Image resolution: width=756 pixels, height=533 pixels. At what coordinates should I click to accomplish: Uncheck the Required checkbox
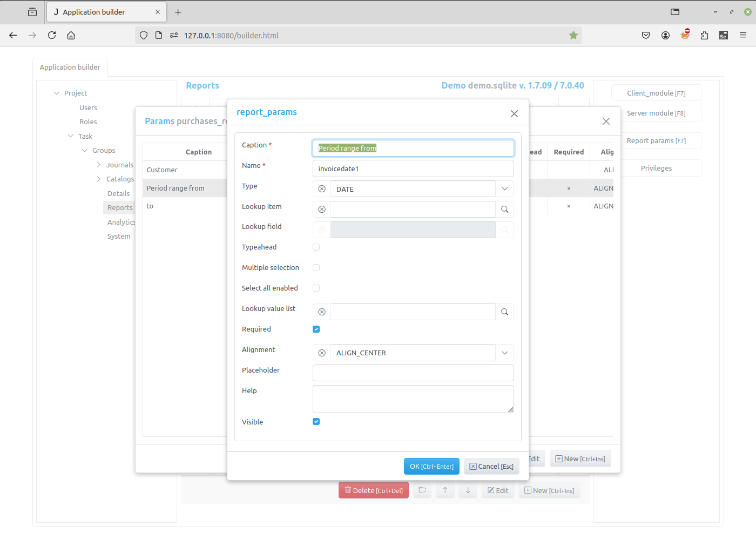316,329
